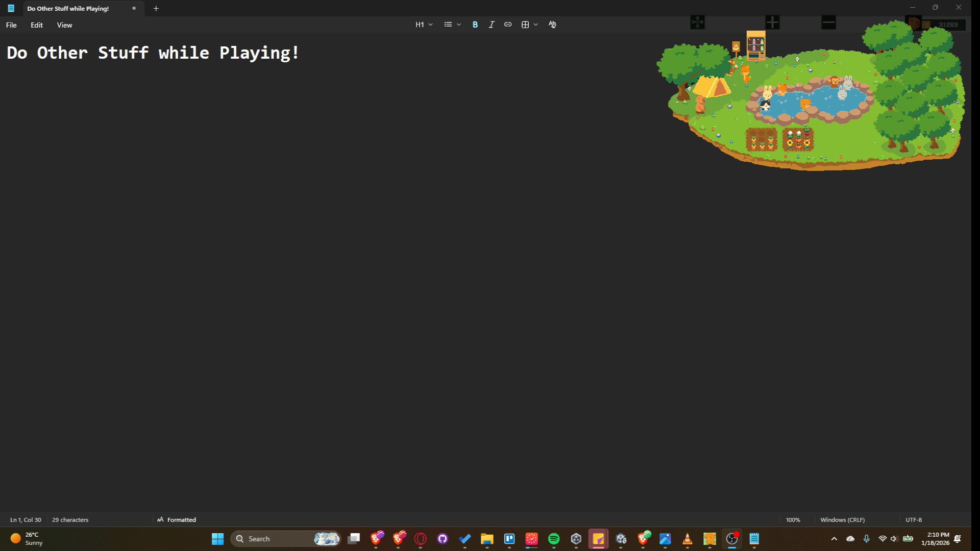
Task: Click the coin counter showing 31269
Action: pyautogui.click(x=948, y=24)
